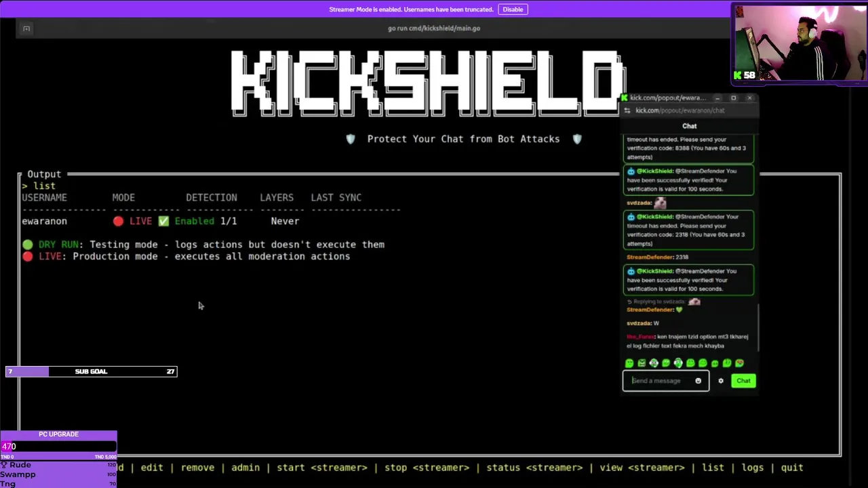The width and height of the screenshot is (868, 488).
Task: Click the Enabled detection text
Action: coord(195,221)
